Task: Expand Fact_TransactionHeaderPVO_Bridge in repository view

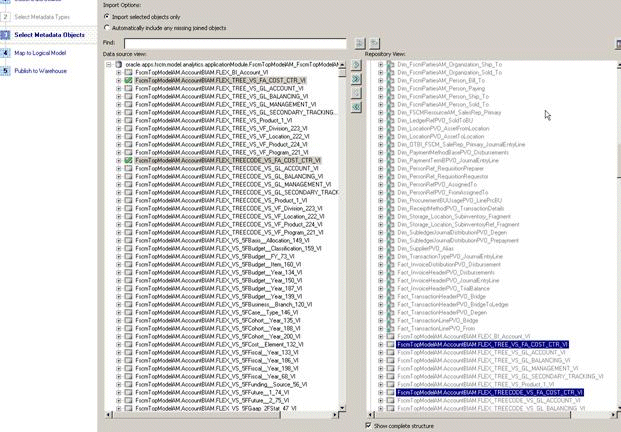Action: pos(381,296)
